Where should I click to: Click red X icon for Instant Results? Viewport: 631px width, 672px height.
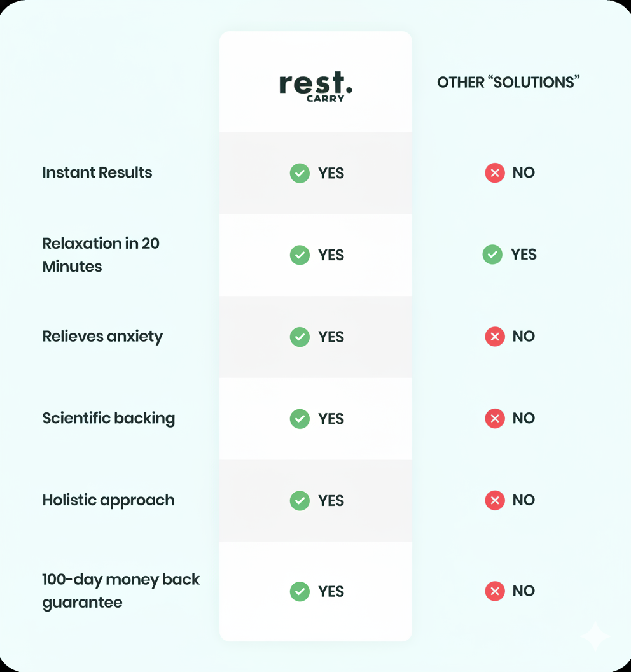tap(495, 172)
